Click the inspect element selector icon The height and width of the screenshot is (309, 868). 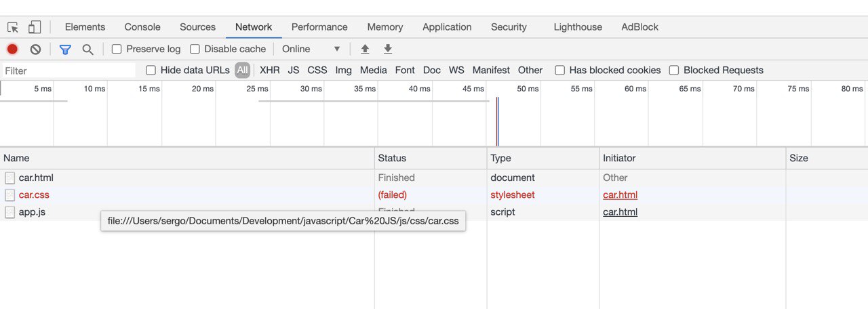(x=13, y=27)
